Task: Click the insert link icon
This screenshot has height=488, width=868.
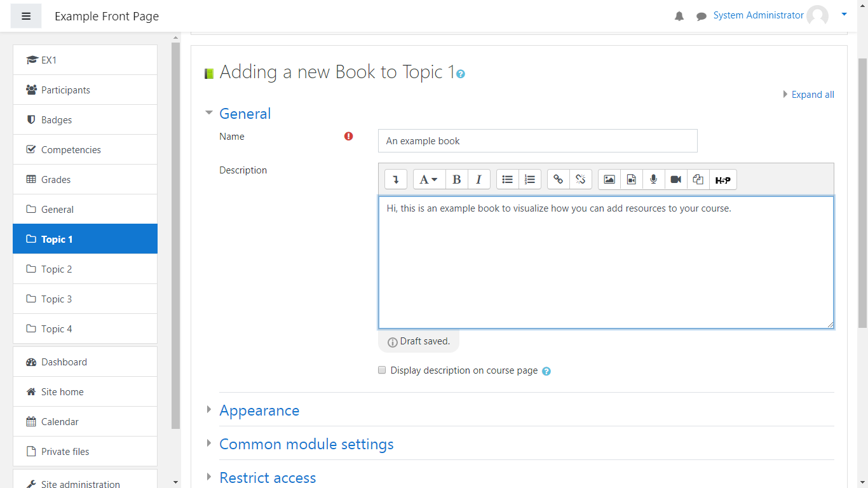Action: [x=558, y=180]
